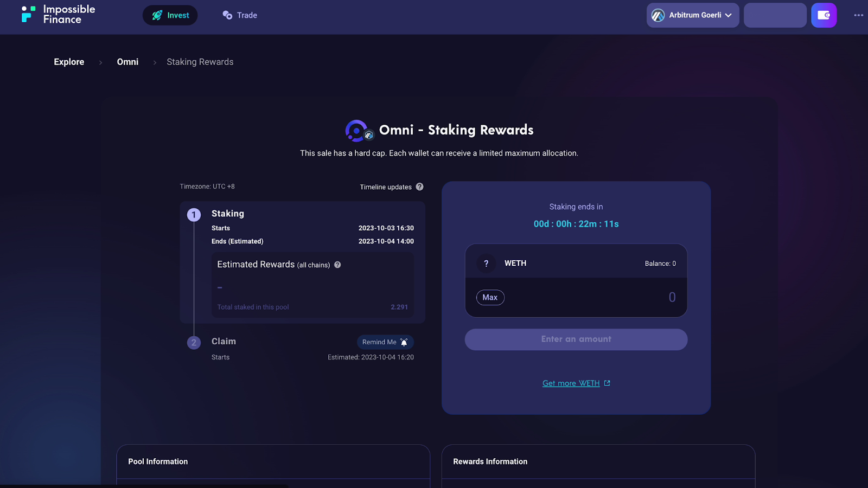This screenshot has width=868, height=488.
Task: Click the staking start date 2023-10-03 16:30
Action: 386,228
